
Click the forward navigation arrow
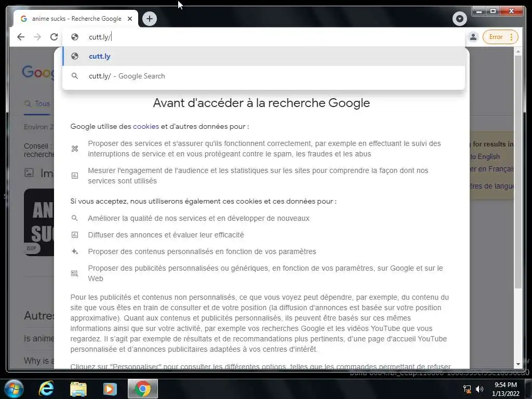tap(37, 37)
